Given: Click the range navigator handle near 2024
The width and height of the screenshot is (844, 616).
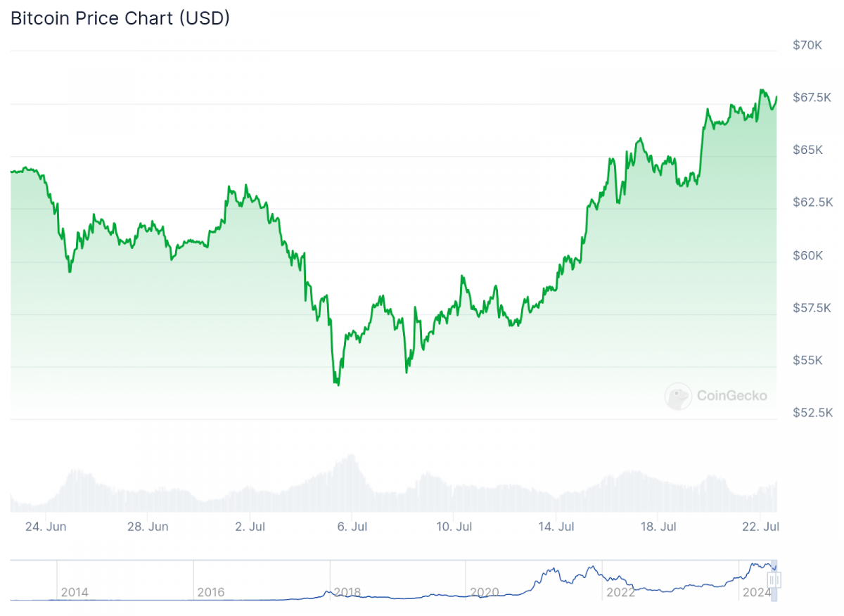Looking at the screenshot, I should tap(774, 580).
